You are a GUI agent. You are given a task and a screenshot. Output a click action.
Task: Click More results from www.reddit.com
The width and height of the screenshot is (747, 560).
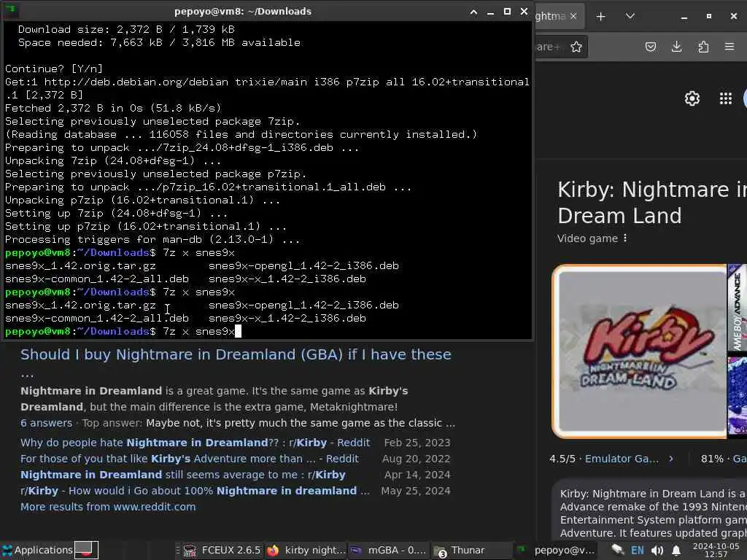pos(108,507)
